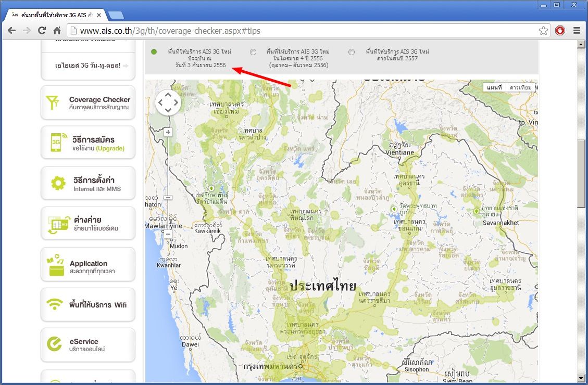The height and width of the screenshot is (385, 588).
Task: Click the green Wifi signal icon
Action: 55,304
